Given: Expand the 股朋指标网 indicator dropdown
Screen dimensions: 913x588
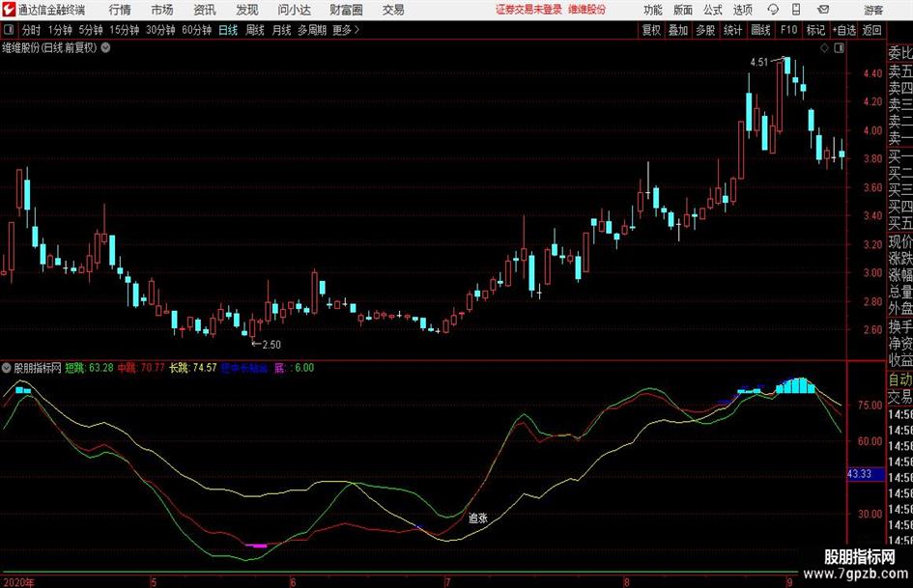Looking at the screenshot, I should click(7, 368).
